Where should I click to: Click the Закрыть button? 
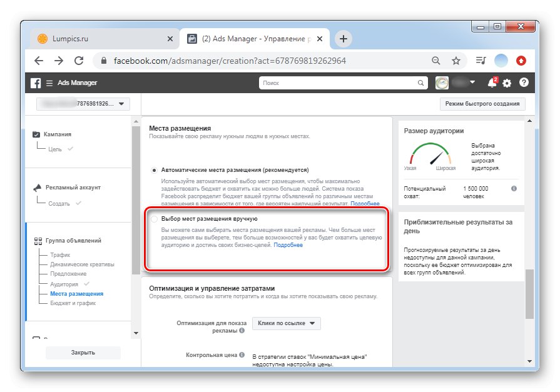(83, 353)
